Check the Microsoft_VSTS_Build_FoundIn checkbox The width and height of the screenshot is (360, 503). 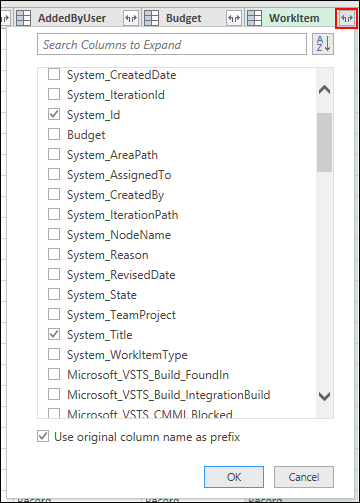pyautogui.click(x=54, y=374)
